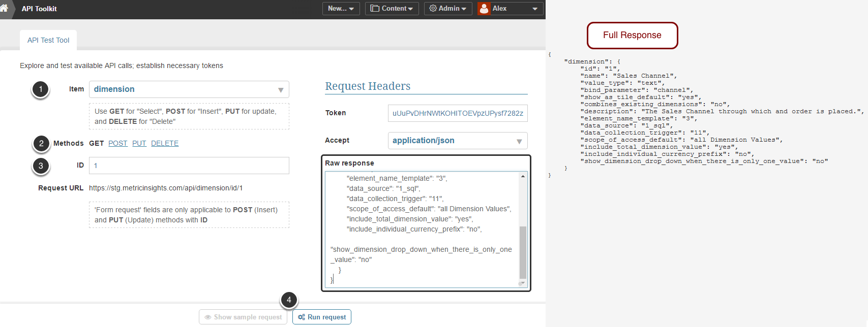Open the New... dropdown menu
868x327 pixels.
point(341,9)
